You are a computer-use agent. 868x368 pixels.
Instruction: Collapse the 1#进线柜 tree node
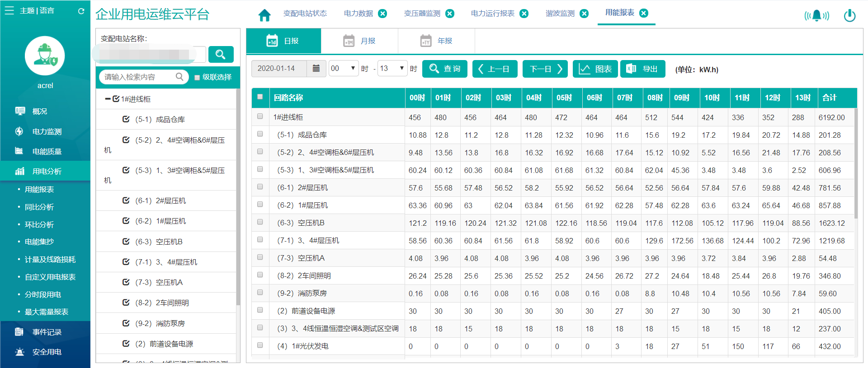(108, 99)
